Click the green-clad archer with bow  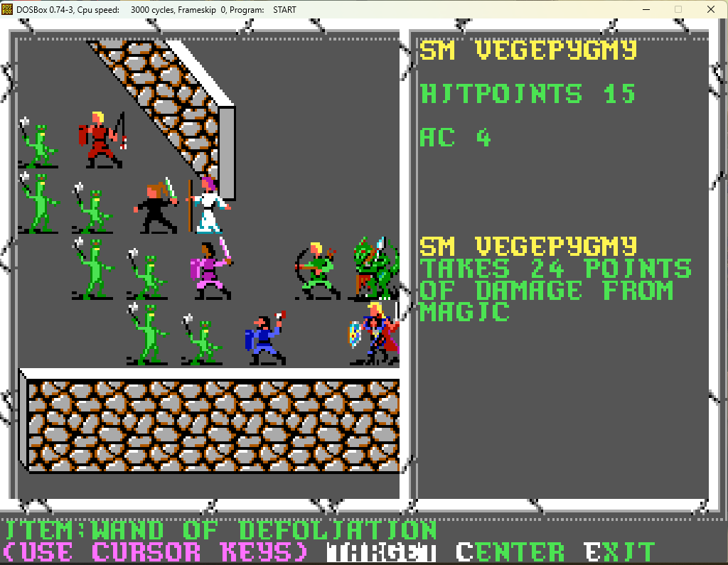[x=316, y=271]
